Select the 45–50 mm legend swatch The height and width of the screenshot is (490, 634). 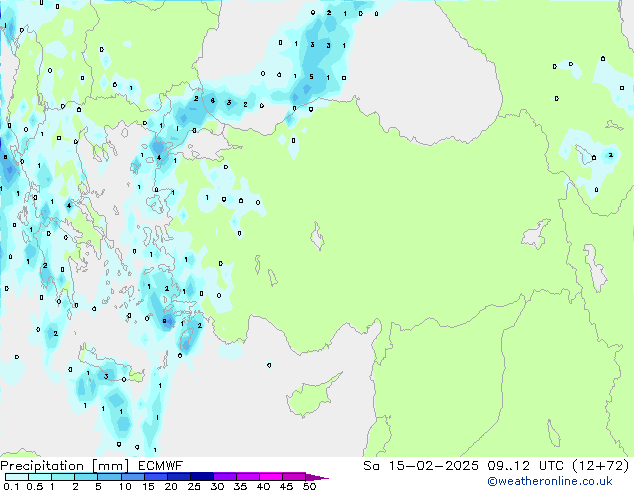(x=294, y=477)
